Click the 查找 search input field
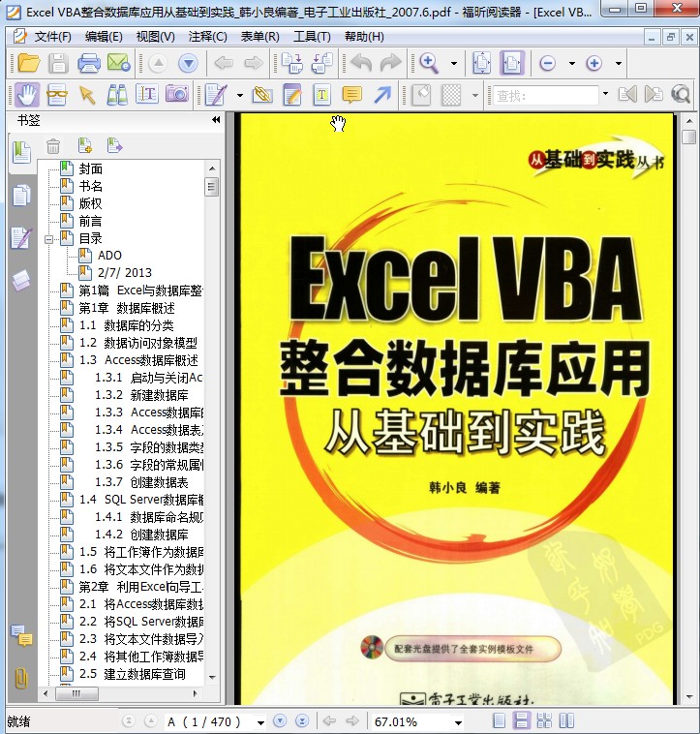 pos(546,96)
